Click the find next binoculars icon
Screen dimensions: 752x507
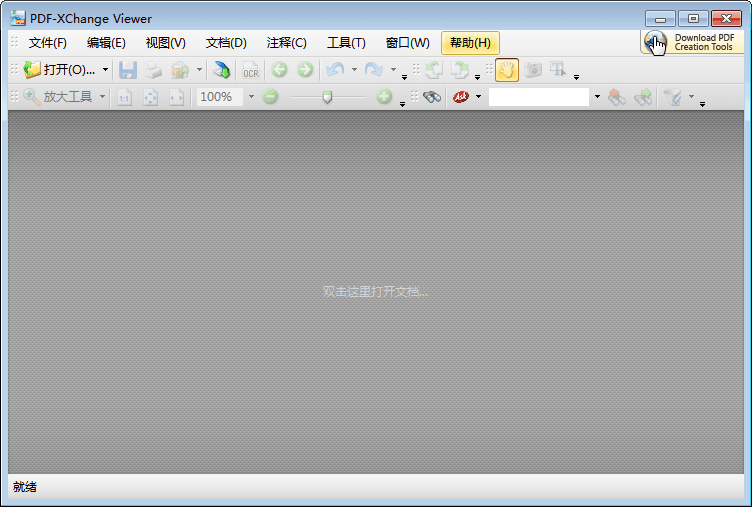tap(643, 97)
